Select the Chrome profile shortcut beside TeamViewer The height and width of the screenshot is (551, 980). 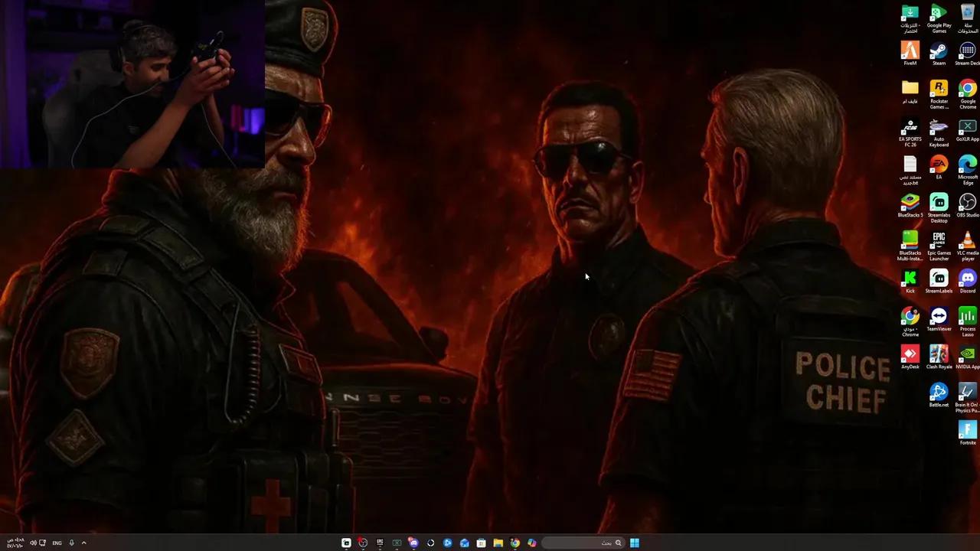(x=910, y=321)
